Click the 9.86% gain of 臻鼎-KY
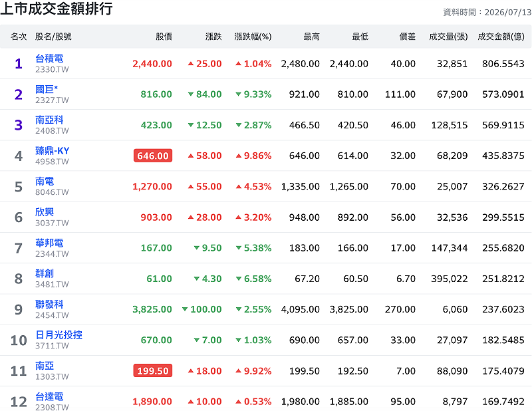This screenshot has height=411, width=532. coord(253,156)
